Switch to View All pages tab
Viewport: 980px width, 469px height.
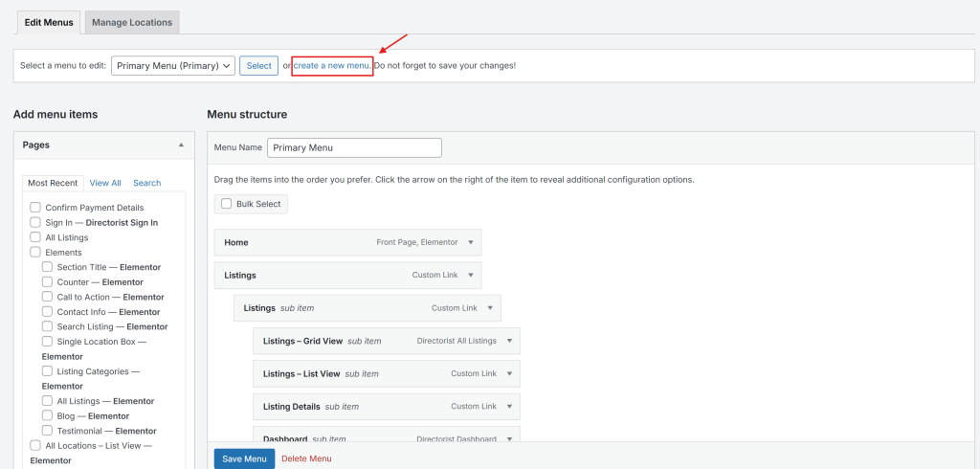coord(105,183)
